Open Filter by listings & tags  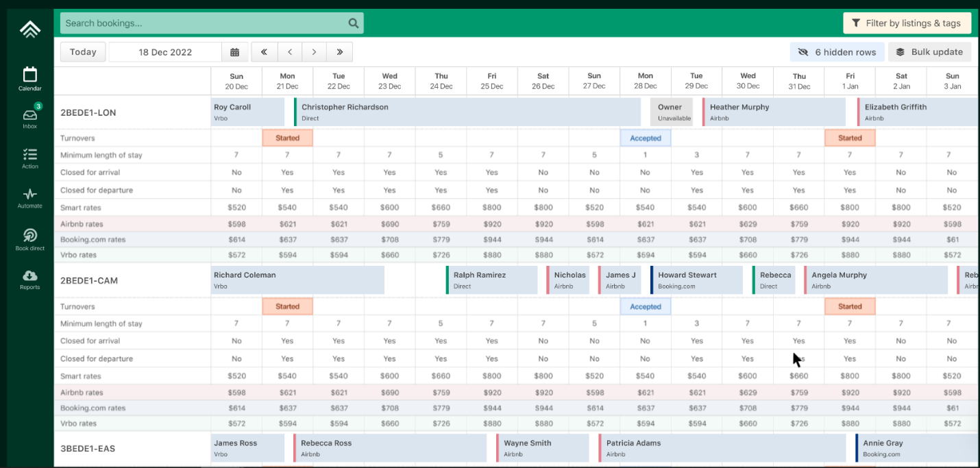[x=907, y=23]
